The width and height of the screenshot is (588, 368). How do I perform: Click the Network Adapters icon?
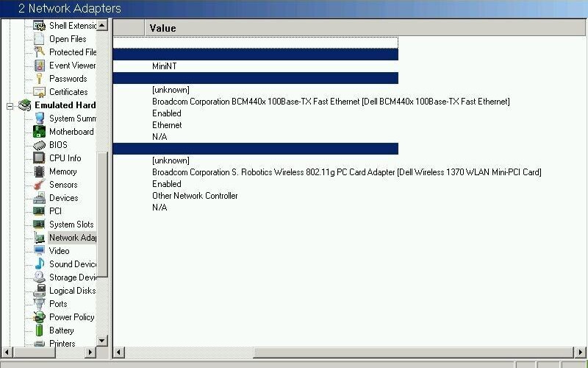coord(39,237)
